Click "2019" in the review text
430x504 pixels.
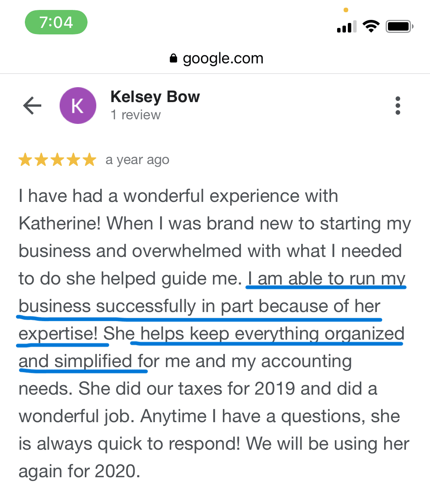(274, 389)
